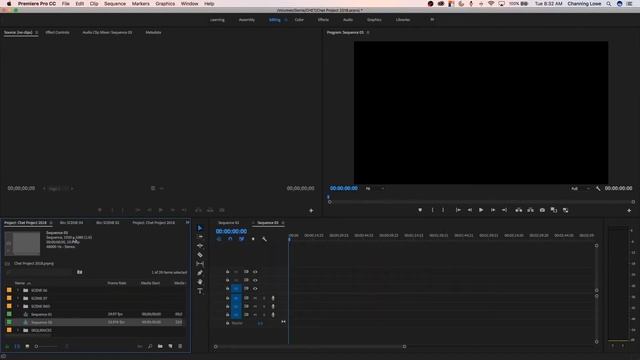The width and height of the screenshot is (640, 360).
Task: Switch to the Assembly workspace
Action: coord(247,20)
